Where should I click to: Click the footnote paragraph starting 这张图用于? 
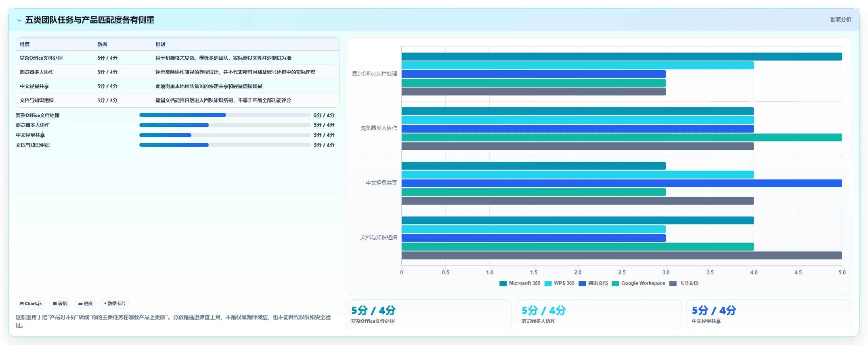pyautogui.click(x=174, y=321)
